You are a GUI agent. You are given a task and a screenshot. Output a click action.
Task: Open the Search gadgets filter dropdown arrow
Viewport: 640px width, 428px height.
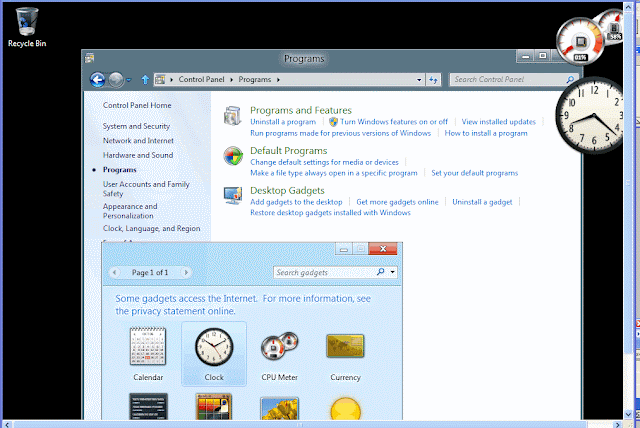392,272
